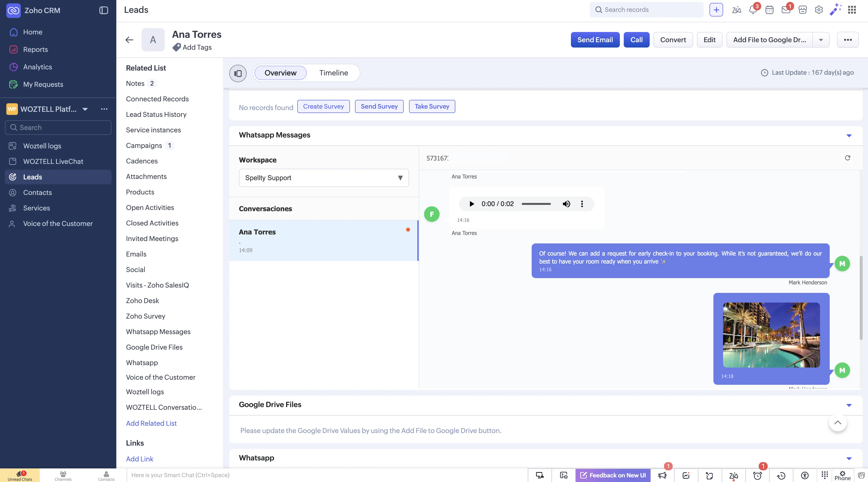Click Send Email button
The width and height of the screenshot is (868, 482).
tap(595, 40)
